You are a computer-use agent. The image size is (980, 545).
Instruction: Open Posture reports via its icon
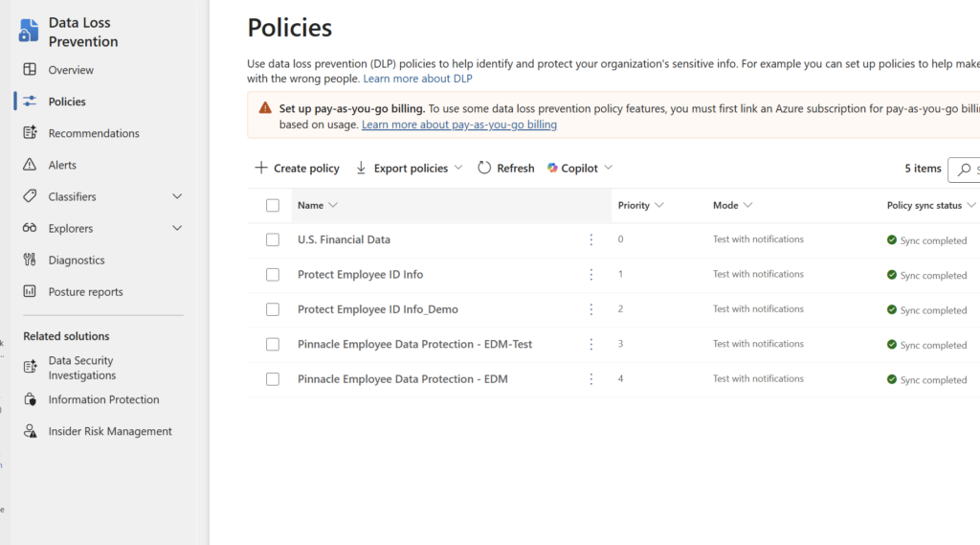tap(30, 291)
